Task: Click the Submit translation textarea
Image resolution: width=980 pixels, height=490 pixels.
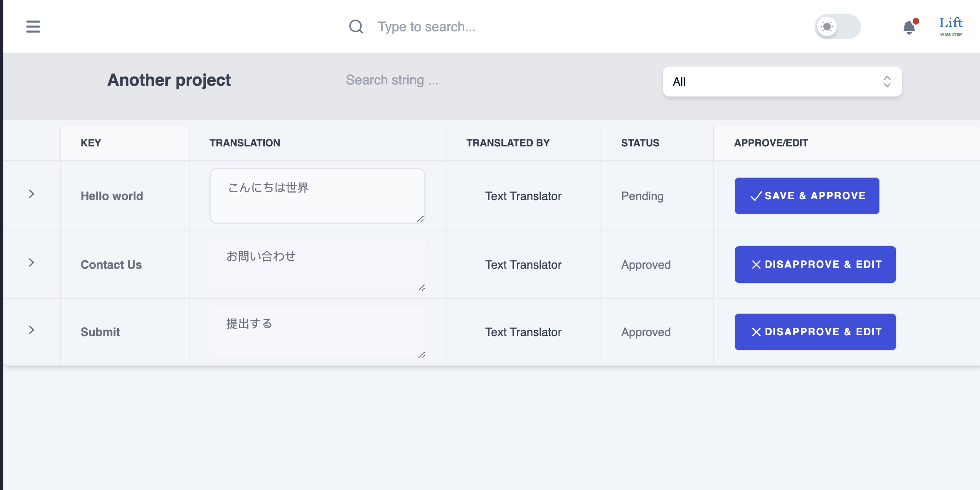Action: (x=317, y=332)
